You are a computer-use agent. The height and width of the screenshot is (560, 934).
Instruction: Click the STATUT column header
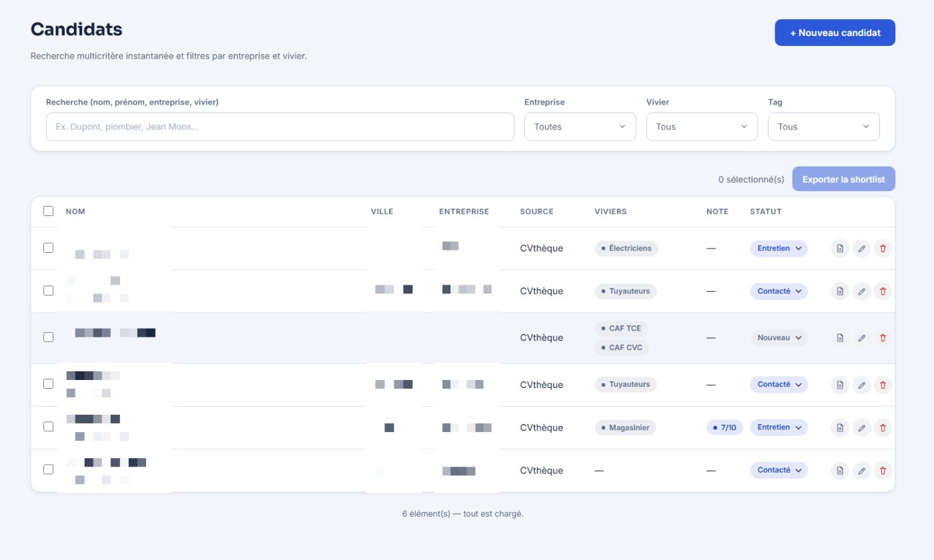(x=766, y=211)
